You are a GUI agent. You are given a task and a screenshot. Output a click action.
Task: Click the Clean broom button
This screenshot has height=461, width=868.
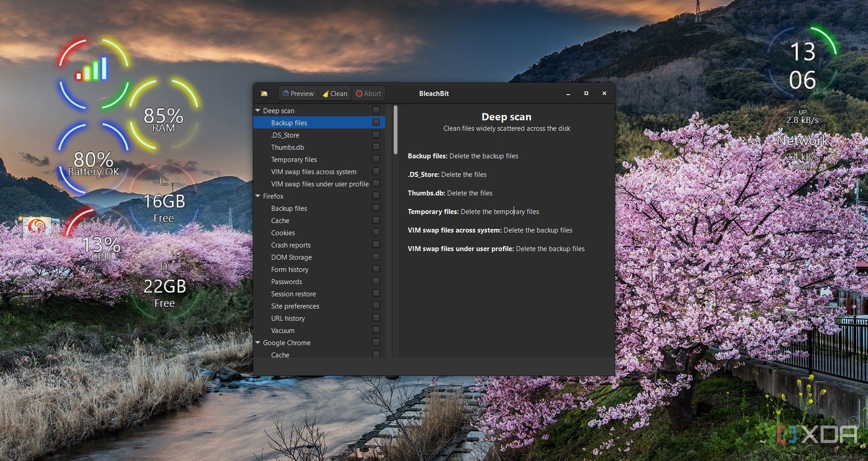(x=335, y=94)
